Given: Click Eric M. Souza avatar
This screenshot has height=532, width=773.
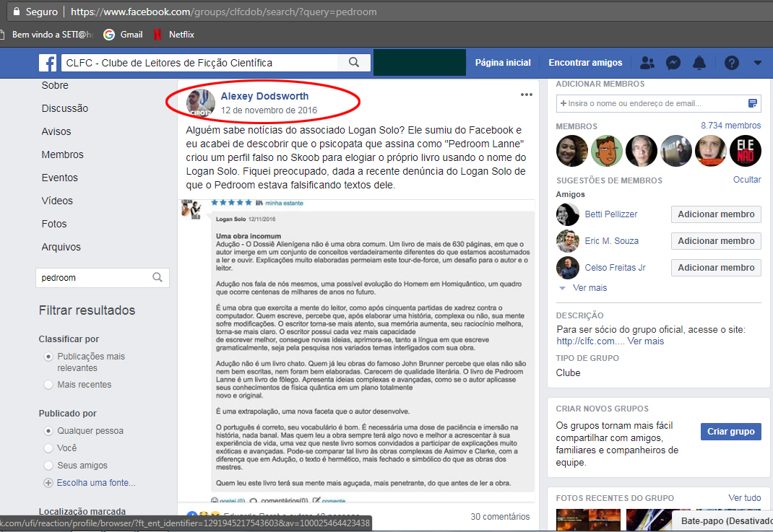Looking at the screenshot, I should point(567,241).
